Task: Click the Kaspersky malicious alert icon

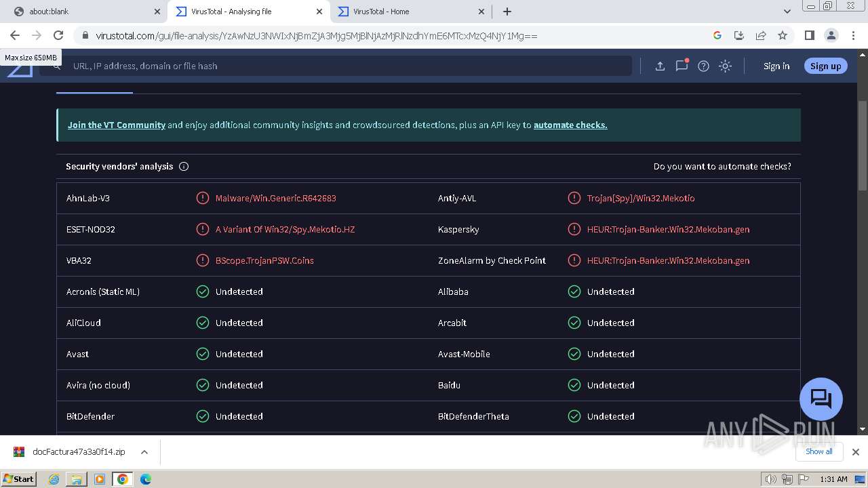Action: click(574, 229)
